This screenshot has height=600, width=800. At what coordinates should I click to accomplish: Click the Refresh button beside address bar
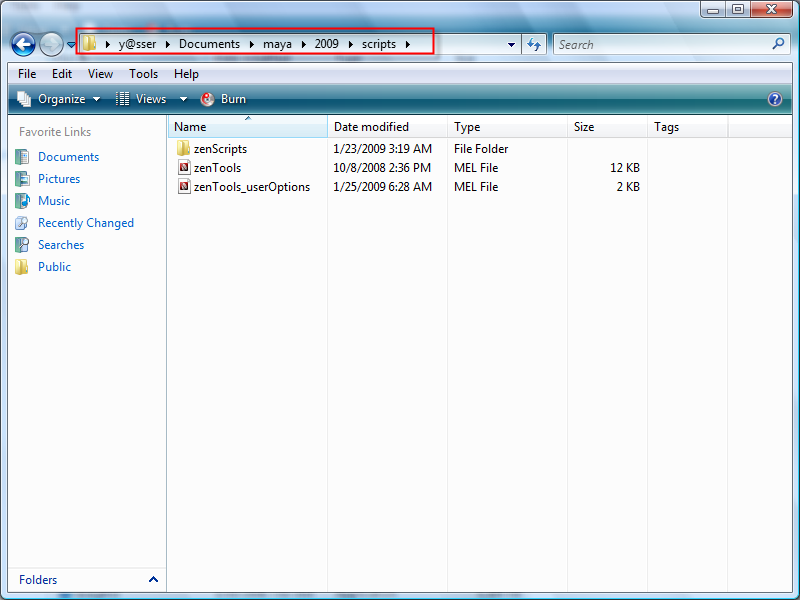coord(534,45)
